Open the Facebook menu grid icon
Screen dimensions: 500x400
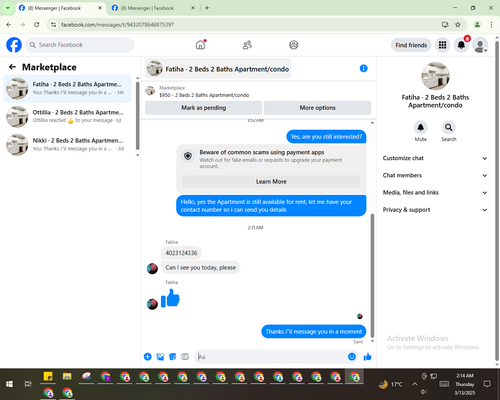click(x=442, y=45)
